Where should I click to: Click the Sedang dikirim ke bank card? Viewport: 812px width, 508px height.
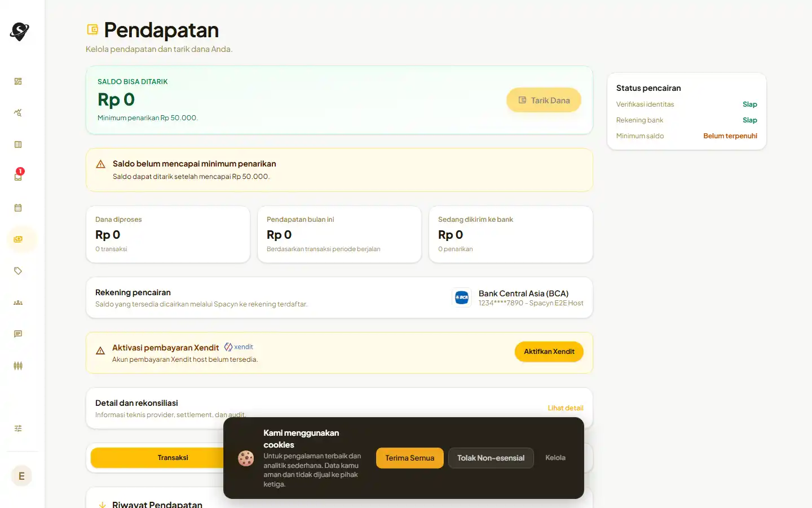[x=511, y=234]
